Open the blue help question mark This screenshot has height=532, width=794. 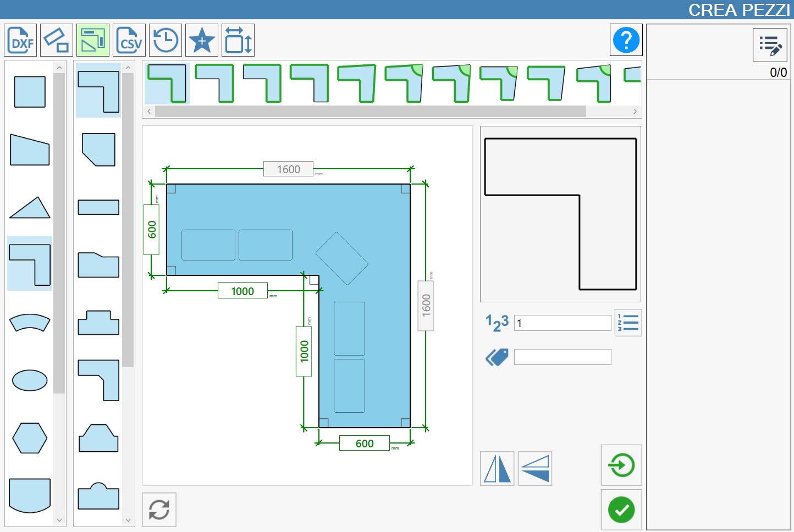(x=626, y=40)
